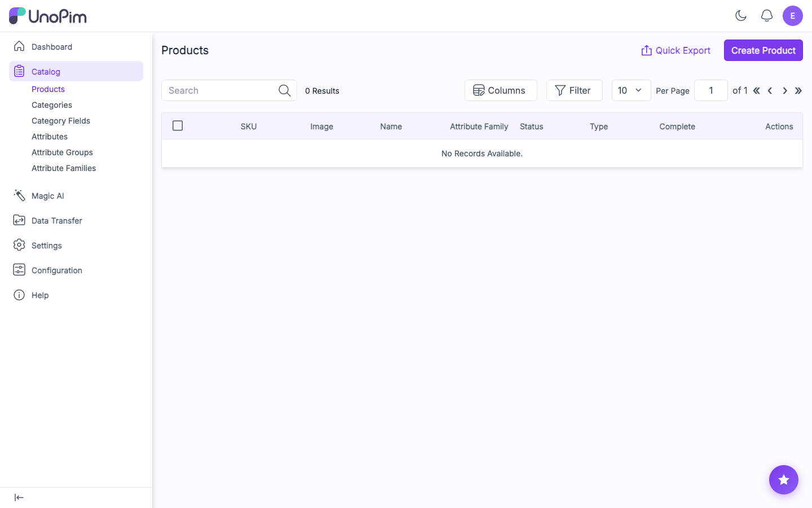Image resolution: width=812 pixels, height=508 pixels.
Task: Click Create Product button
Action: [764, 50]
